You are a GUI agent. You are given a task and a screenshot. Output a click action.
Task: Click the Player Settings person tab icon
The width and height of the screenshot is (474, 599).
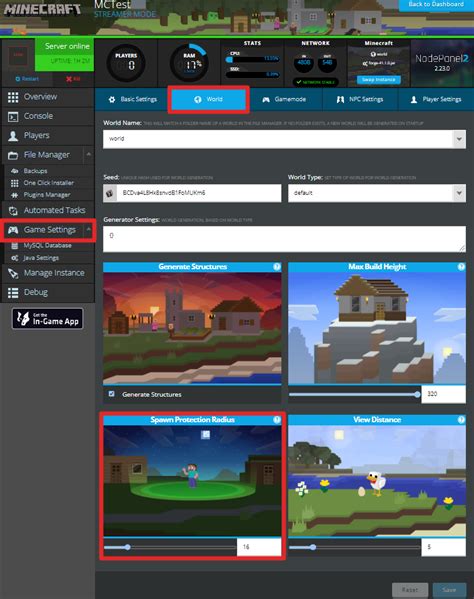coord(414,100)
